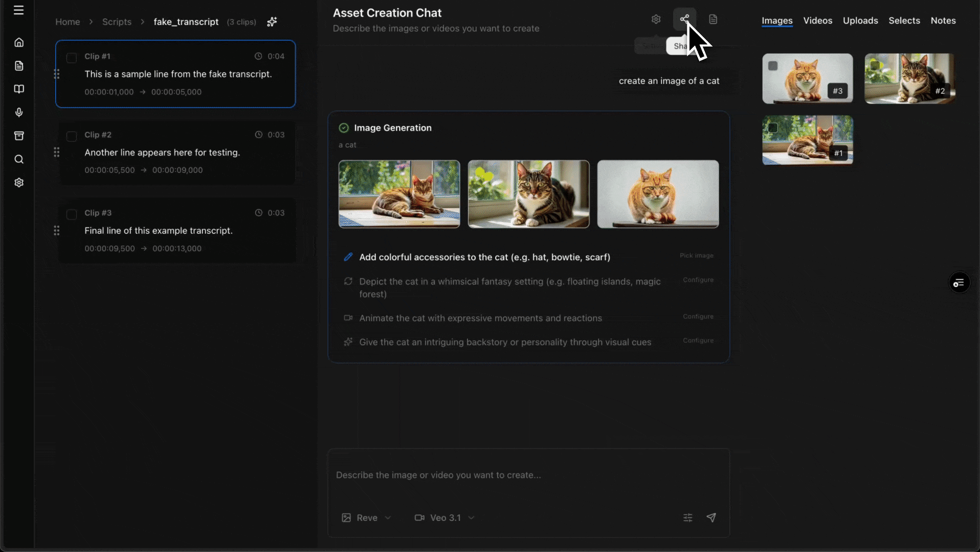Check the Clip #3 checkbox

click(x=72, y=214)
